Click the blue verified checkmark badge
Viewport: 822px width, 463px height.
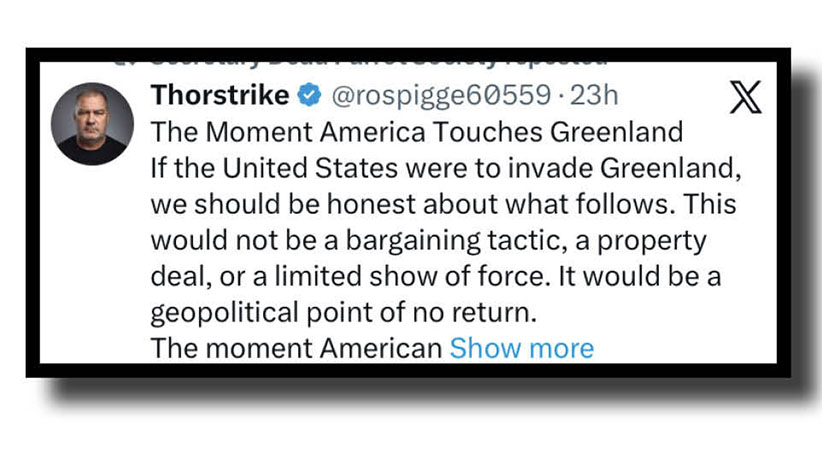click(x=311, y=95)
